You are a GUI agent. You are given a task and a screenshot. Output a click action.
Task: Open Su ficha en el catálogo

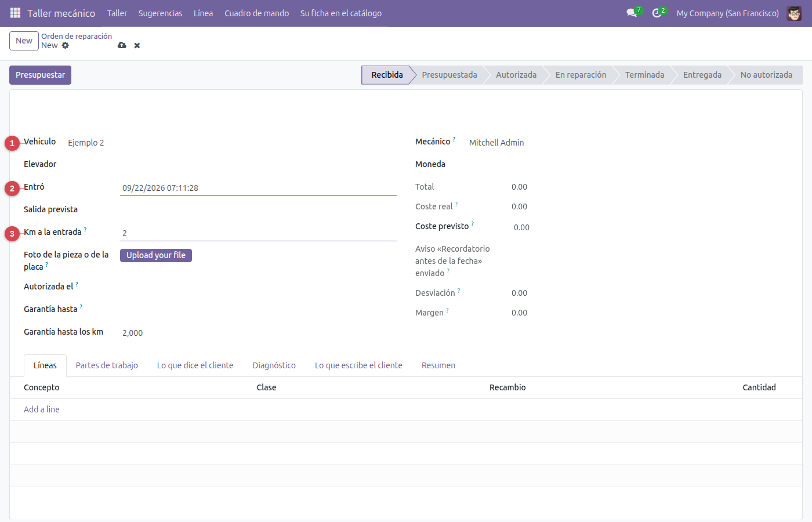point(341,13)
